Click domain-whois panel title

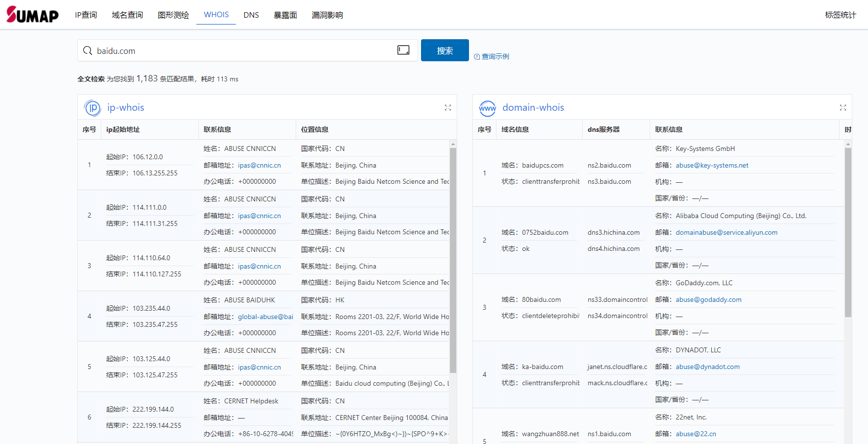pyautogui.click(x=533, y=107)
